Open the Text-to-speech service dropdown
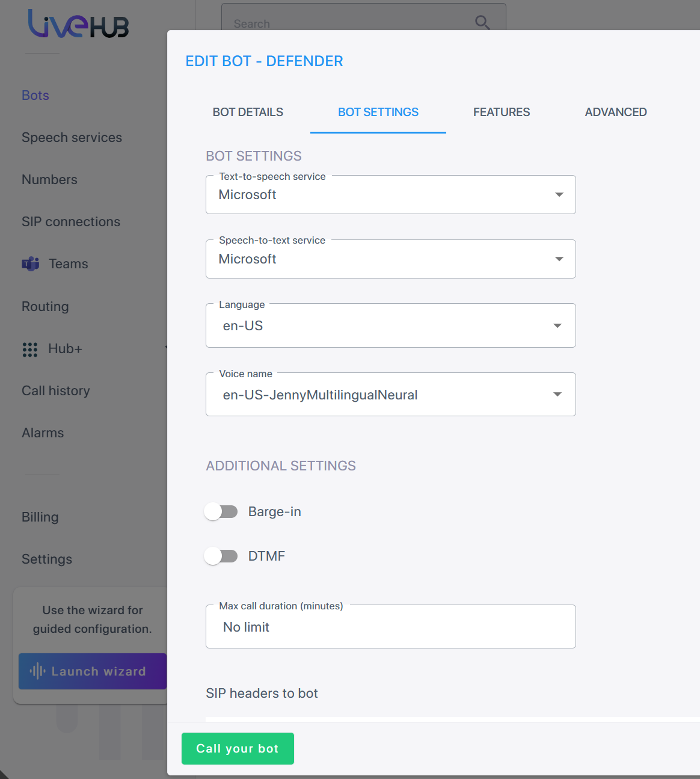Screen dimensions: 700x779 pos(391,194)
